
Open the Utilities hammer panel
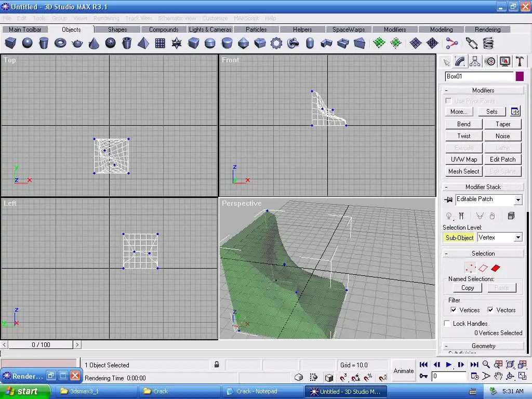(x=520, y=61)
